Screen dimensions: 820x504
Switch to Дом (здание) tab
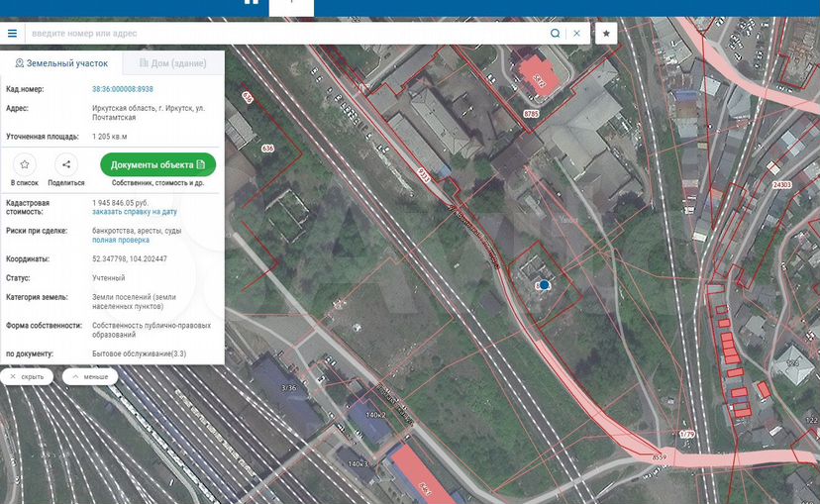coord(172,63)
